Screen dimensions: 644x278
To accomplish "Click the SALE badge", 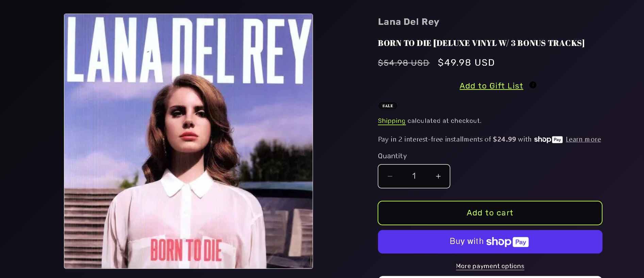I will 388,106.
